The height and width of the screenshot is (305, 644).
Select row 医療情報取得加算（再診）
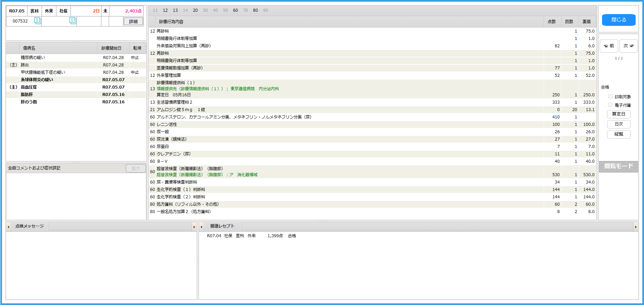coord(372,68)
